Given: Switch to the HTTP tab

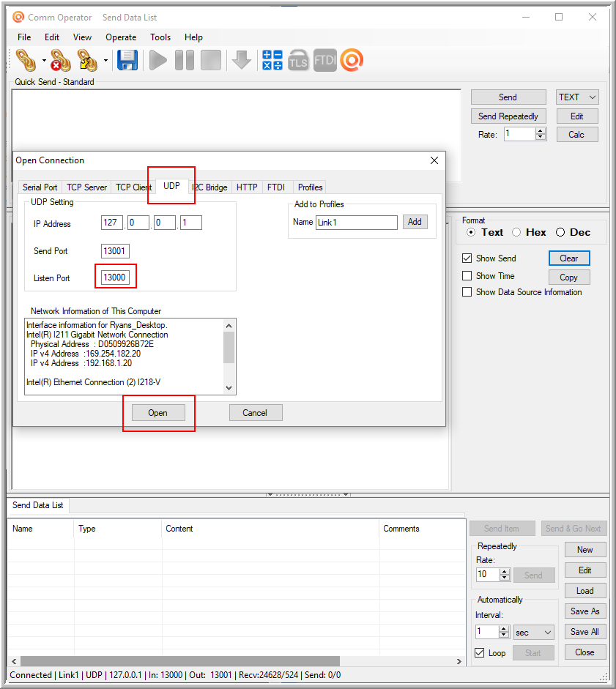Looking at the screenshot, I should click(247, 187).
